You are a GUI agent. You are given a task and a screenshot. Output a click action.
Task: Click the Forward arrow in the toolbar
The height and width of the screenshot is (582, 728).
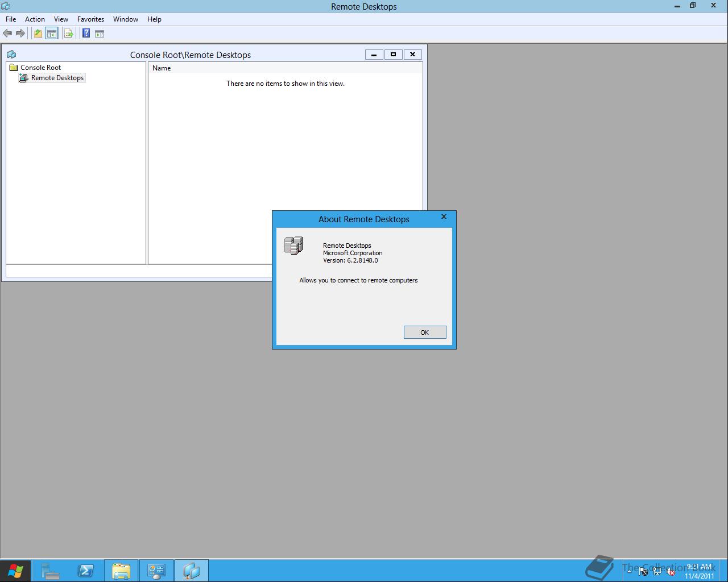pyautogui.click(x=20, y=34)
